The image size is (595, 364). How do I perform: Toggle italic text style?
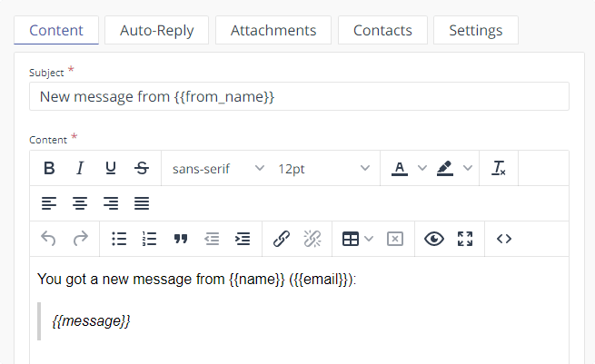coord(80,168)
